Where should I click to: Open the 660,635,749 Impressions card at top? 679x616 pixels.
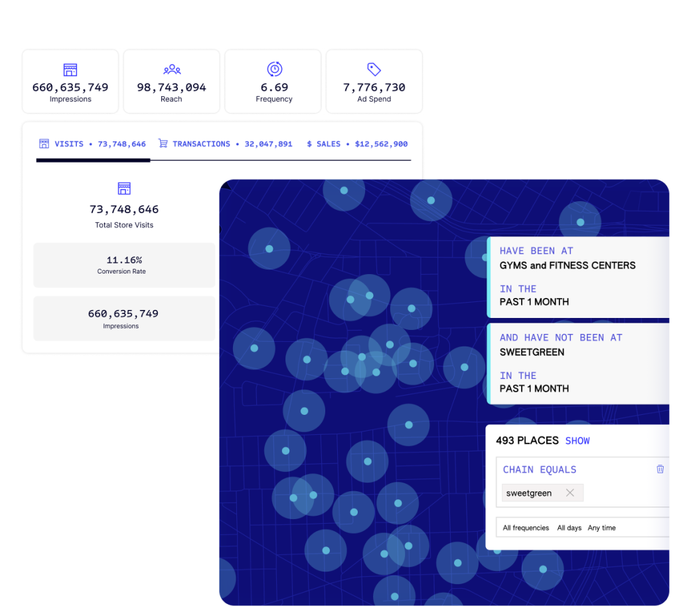(x=70, y=82)
